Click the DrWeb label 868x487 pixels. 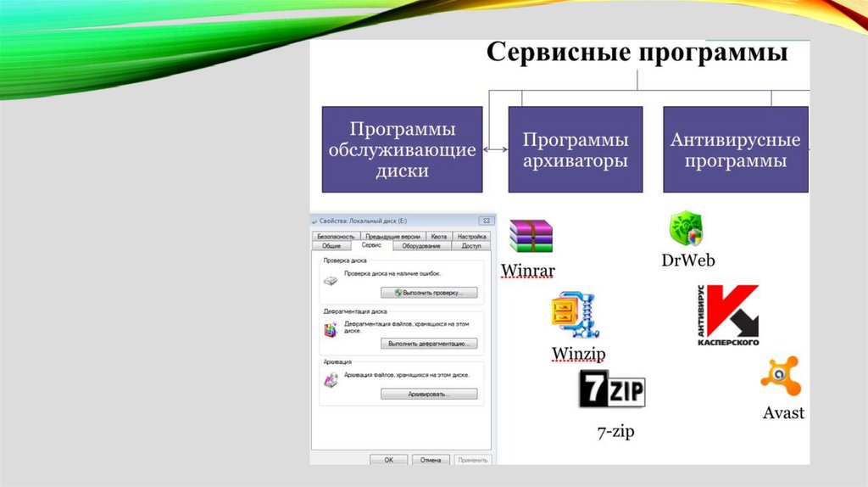(x=688, y=260)
